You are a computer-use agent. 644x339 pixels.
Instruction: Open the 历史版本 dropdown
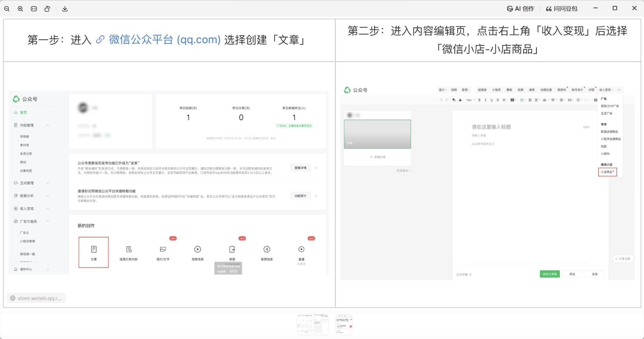click(x=403, y=171)
